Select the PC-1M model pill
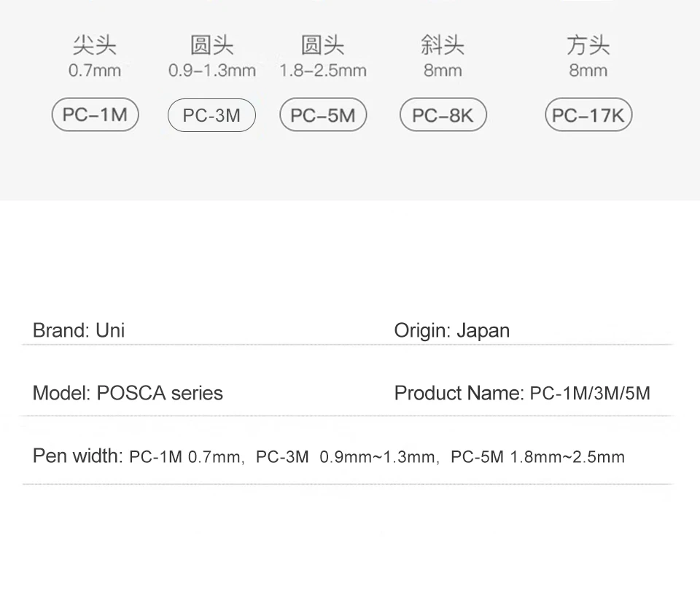 point(95,115)
